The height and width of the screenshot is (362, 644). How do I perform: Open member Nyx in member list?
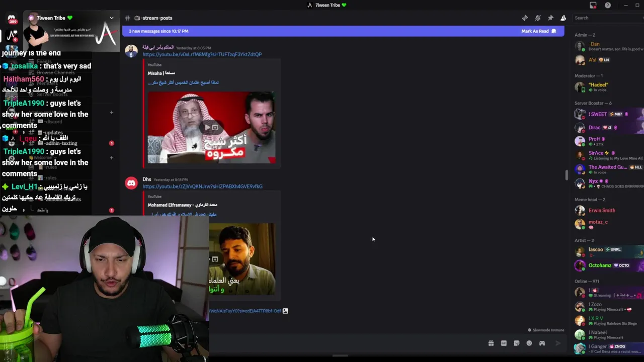(x=609, y=183)
